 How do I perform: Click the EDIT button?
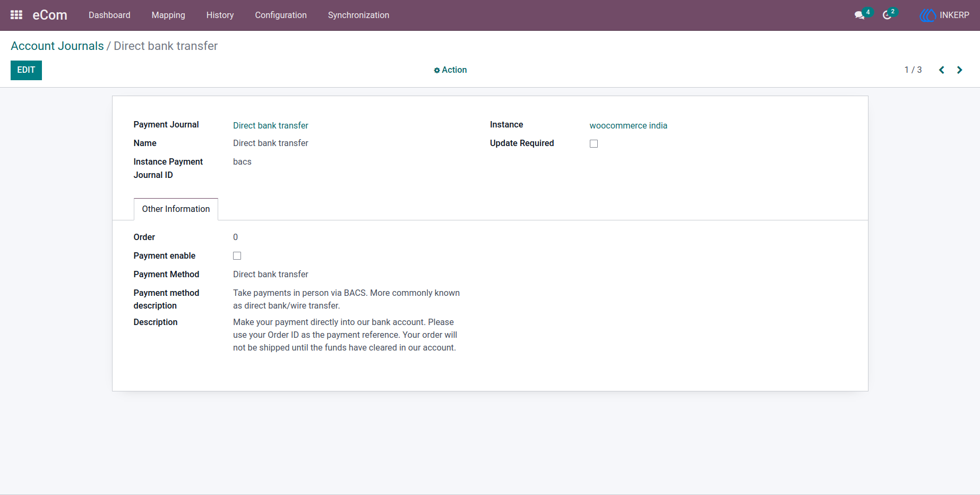pos(26,70)
